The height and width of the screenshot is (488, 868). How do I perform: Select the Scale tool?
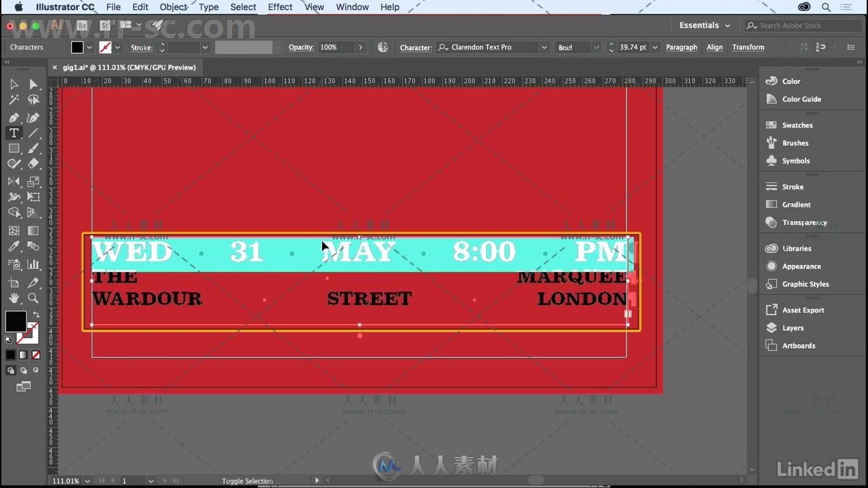[33, 182]
